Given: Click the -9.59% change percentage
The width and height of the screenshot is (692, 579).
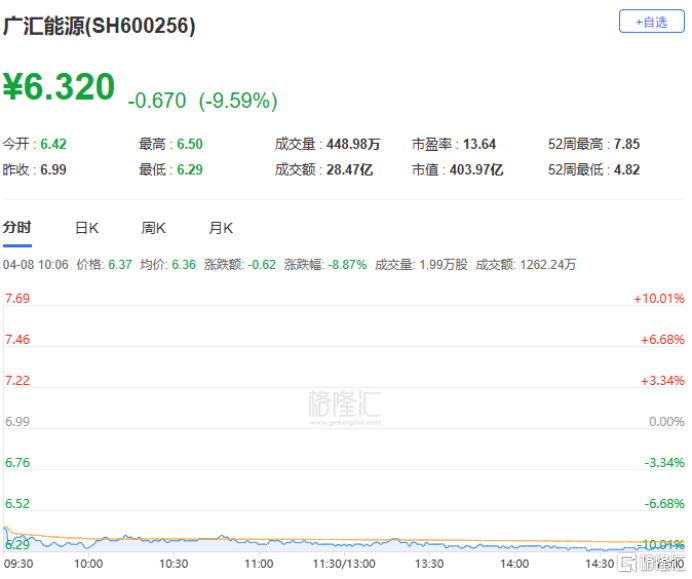Looking at the screenshot, I should 238,101.
